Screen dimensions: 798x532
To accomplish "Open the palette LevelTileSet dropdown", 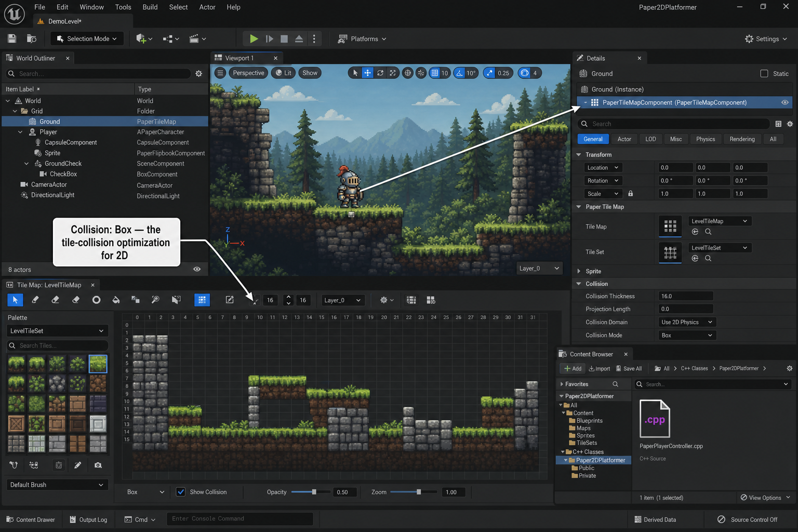I will 57,331.
